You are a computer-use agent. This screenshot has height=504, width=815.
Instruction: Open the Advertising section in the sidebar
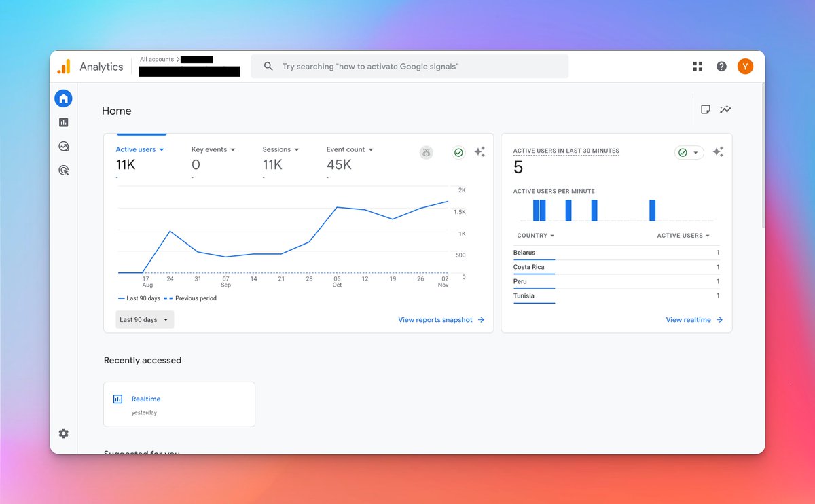click(63, 170)
